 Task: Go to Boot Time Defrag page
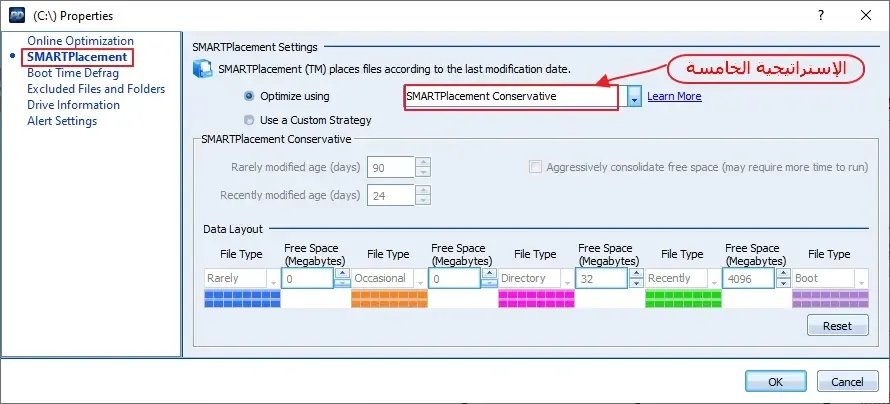tap(73, 73)
